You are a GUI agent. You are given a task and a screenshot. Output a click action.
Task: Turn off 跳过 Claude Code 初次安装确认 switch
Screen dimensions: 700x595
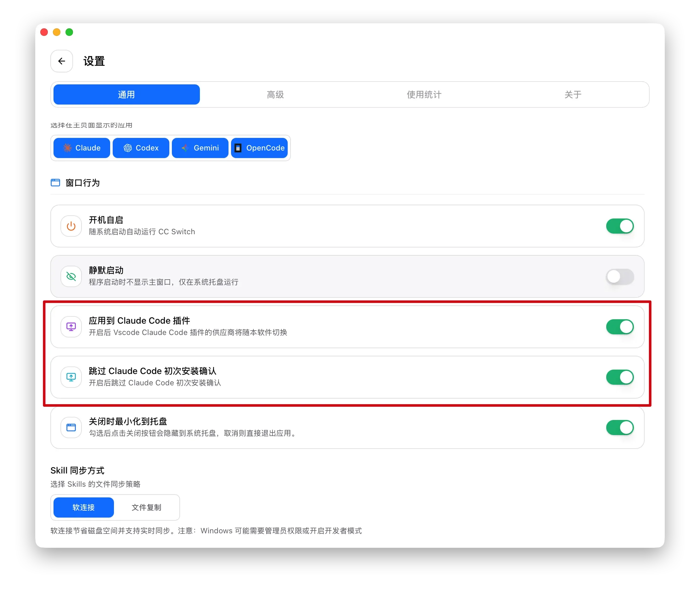pos(620,377)
